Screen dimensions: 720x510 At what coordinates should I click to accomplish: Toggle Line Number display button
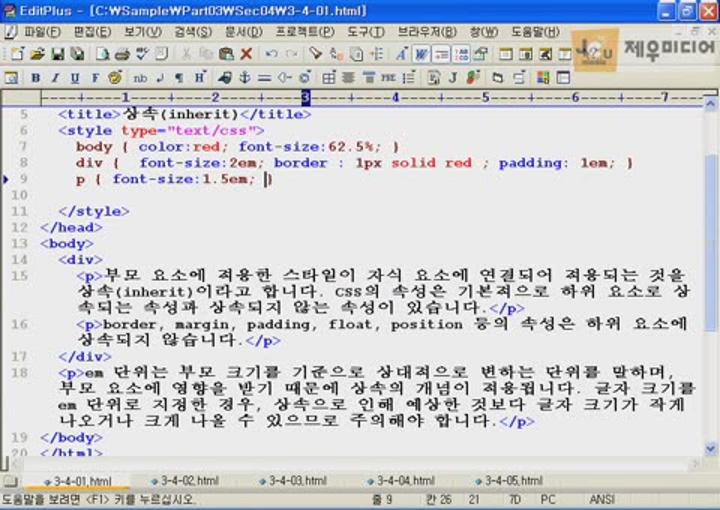tap(461, 54)
